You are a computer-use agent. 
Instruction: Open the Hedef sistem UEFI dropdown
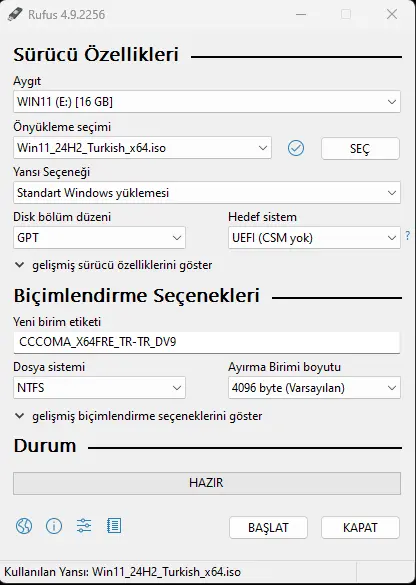pyautogui.click(x=314, y=238)
